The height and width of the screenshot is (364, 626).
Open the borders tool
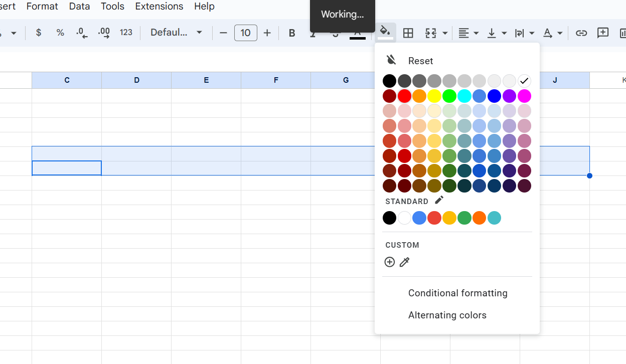click(408, 33)
